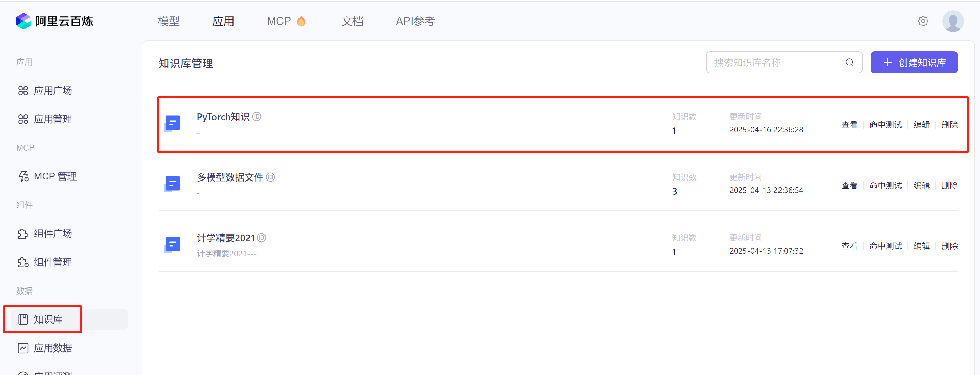980x375 pixels.
Task: Click the 阿里云百炼 logo
Action: pos(55,21)
